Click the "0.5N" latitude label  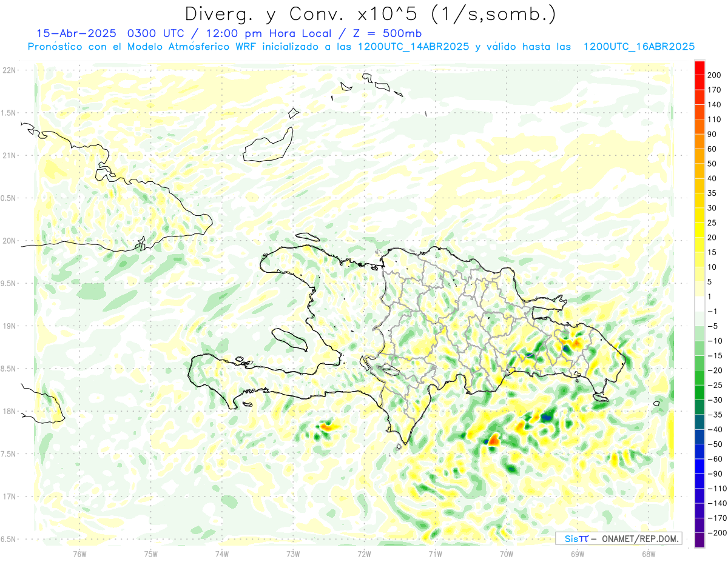[8, 198]
